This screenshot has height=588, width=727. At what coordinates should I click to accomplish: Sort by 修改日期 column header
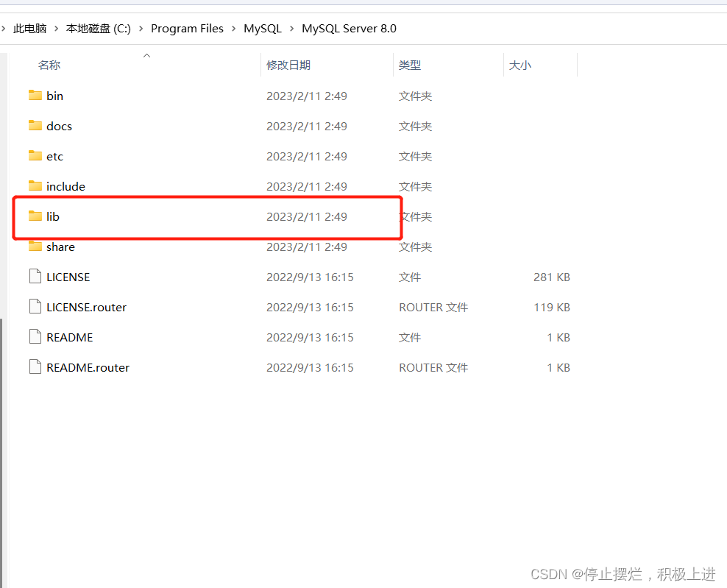[288, 65]
